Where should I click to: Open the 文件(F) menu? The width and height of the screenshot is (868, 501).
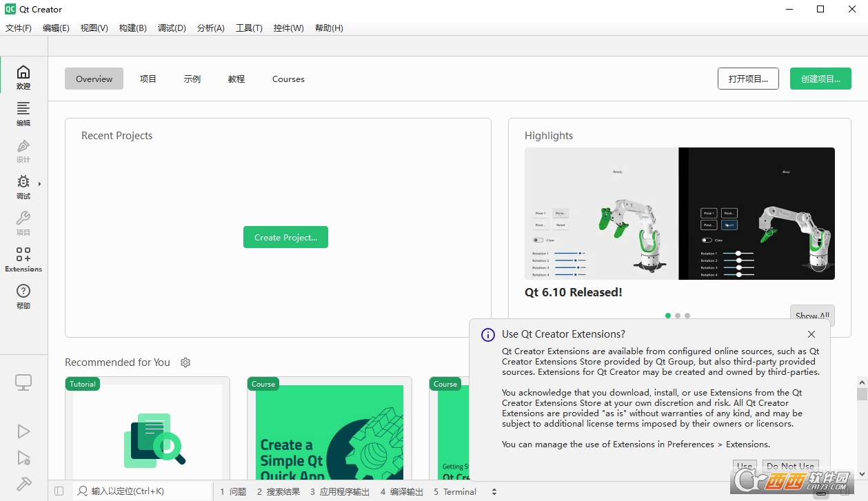pos(19,28)
